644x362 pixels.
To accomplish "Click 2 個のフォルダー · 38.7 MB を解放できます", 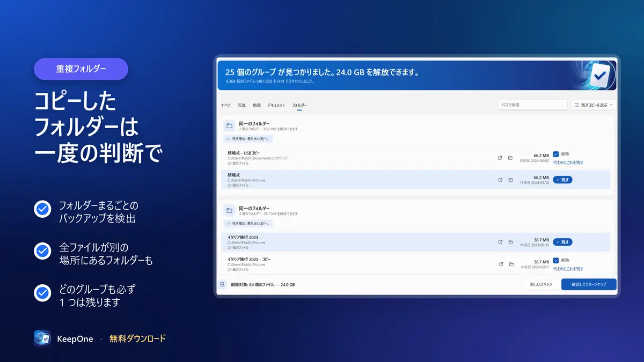I will tap(268, 213).
